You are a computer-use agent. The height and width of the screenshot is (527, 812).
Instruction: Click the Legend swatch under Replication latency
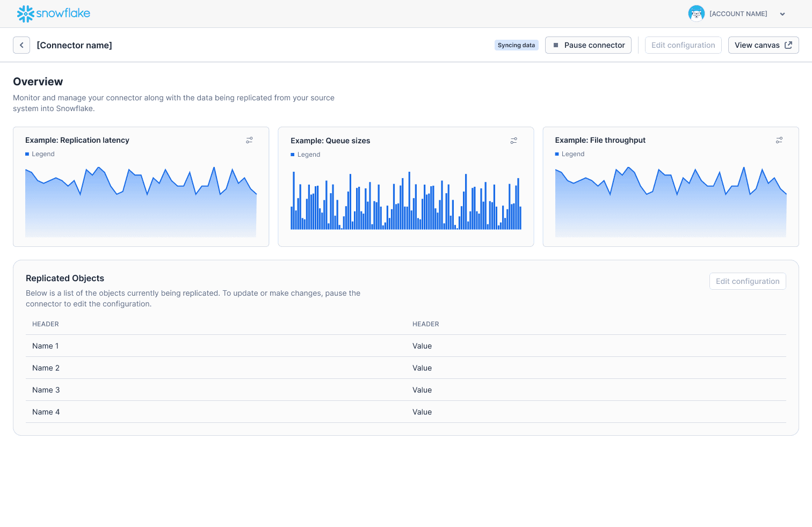pos(27,154)
